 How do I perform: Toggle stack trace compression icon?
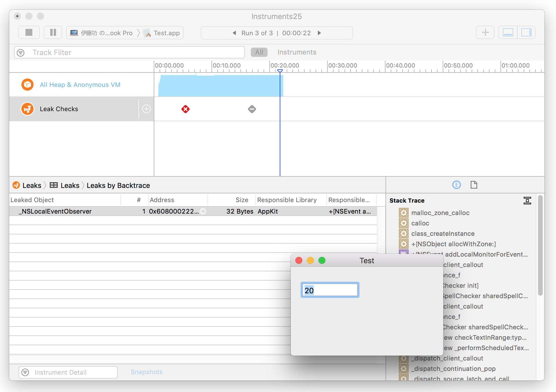coord(527,201)
